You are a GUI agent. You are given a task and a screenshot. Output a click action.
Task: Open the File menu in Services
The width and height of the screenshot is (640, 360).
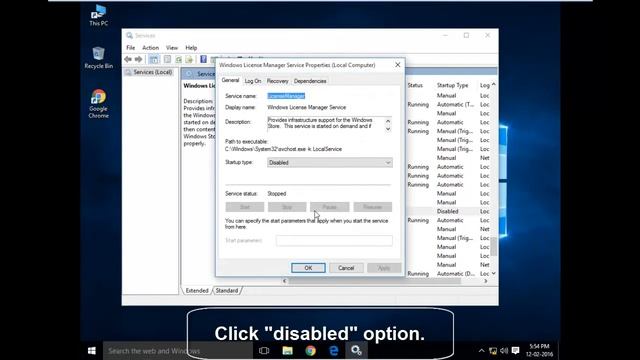click(131, 48)
